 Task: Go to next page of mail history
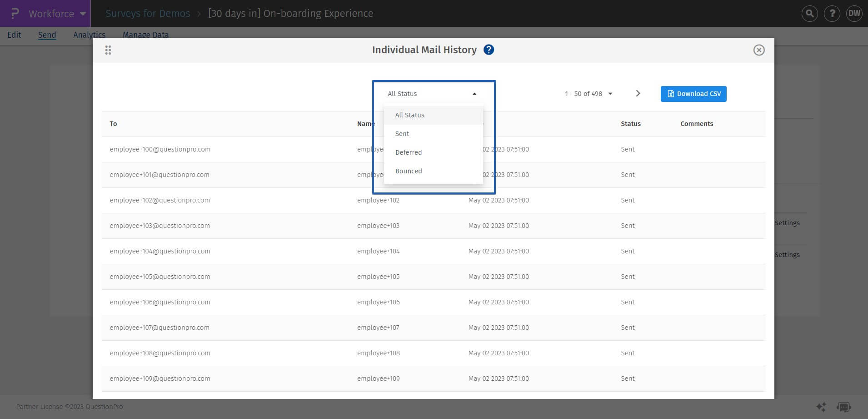pyautogui.click(x=638, y=93)
